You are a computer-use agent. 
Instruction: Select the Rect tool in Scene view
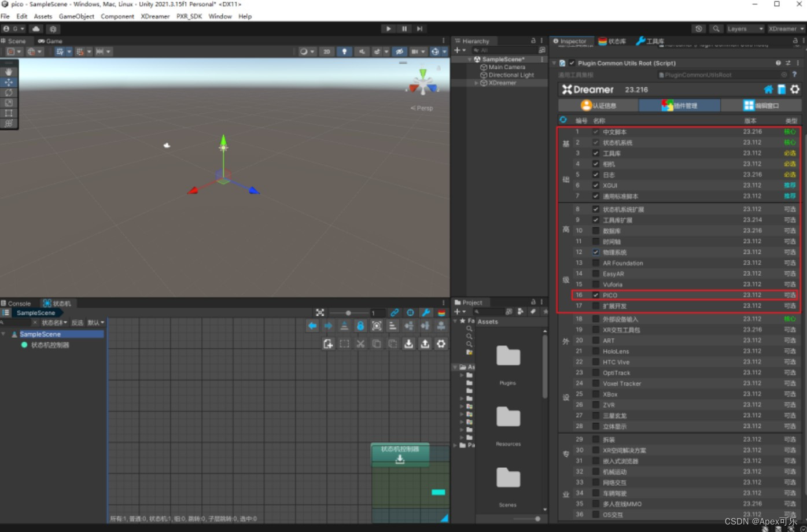coord(8,113)
